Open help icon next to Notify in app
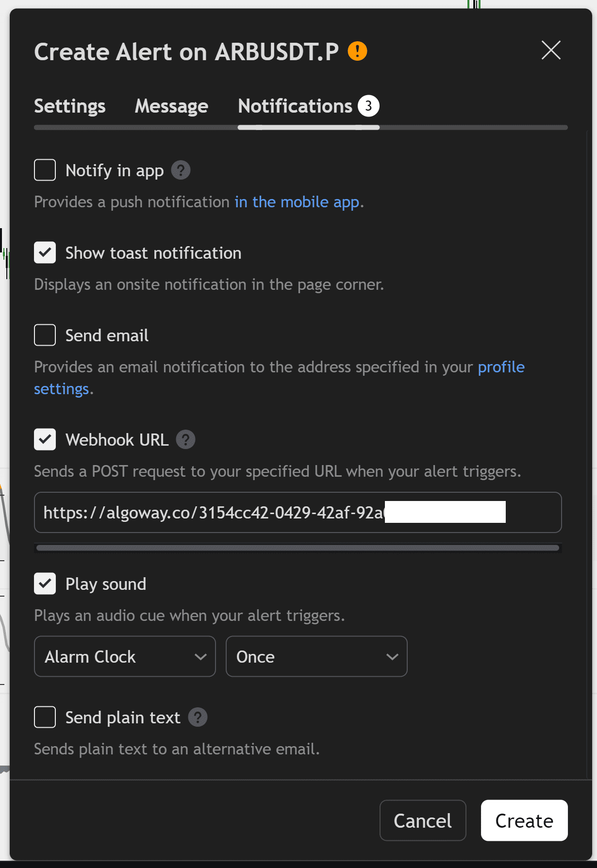 coord(181,170)
